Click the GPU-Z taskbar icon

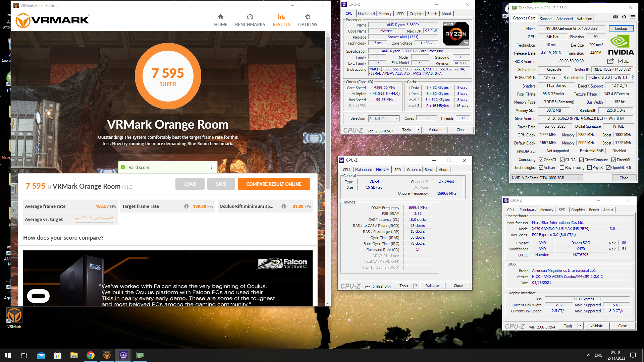(x=140, y=355)
